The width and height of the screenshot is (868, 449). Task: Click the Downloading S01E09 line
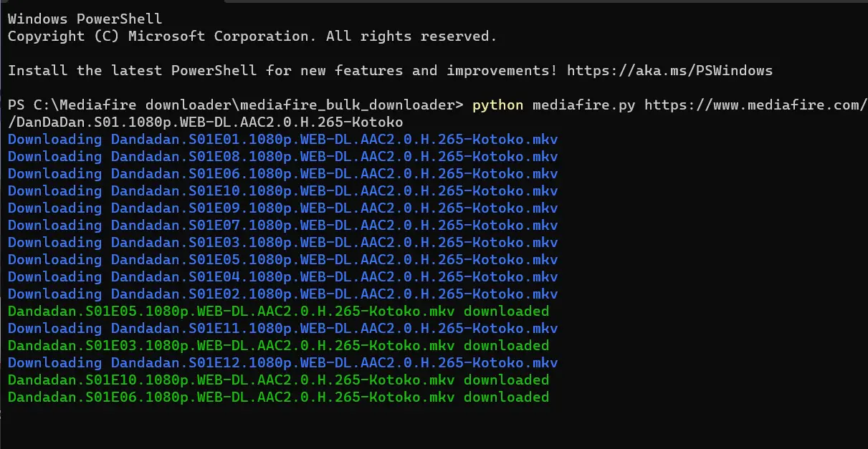point(283,208)
